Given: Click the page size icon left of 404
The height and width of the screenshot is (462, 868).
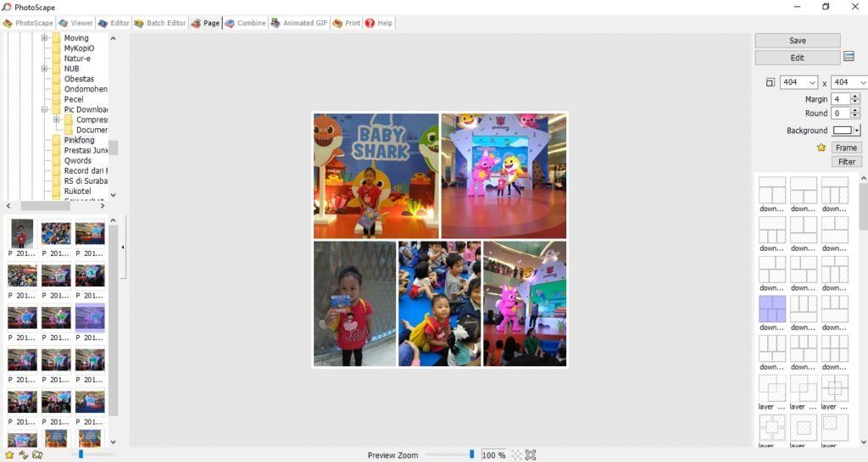Looking at the screenshot, I should (770, 82).
